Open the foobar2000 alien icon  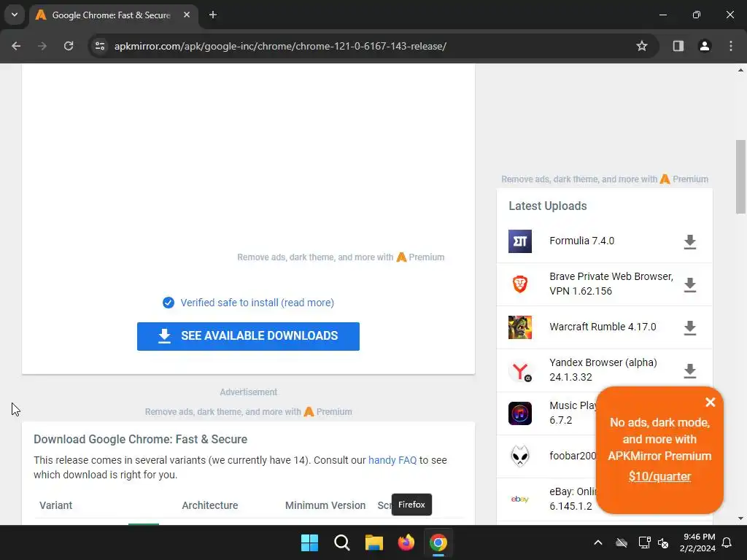(x=519, y=456)
